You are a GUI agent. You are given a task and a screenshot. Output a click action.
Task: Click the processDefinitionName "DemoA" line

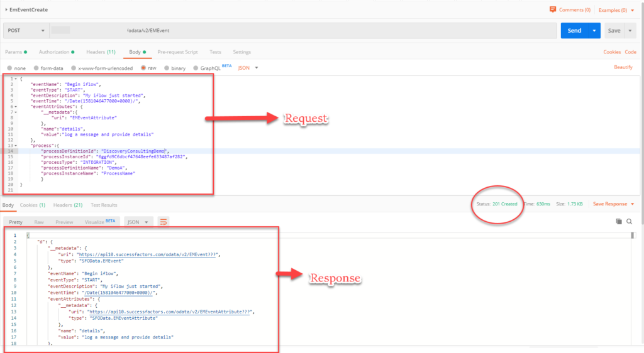[84, 168]
